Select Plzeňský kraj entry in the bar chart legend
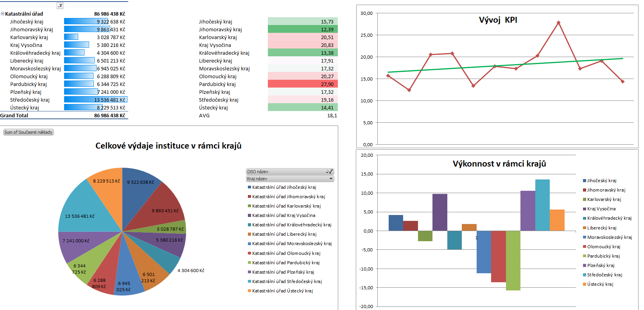The image size is (644, 310). 601,265
